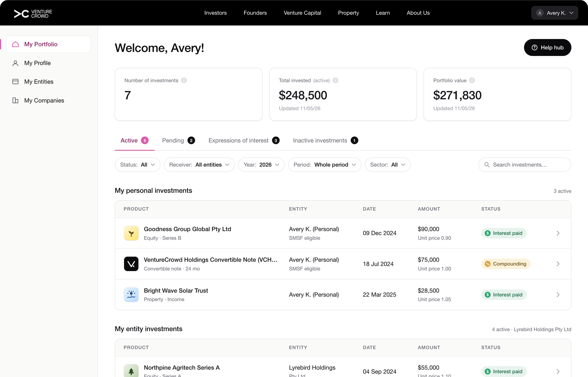Click the search magnifier icon
Viewport: 588px width, 377px height.
coord(487,165)
